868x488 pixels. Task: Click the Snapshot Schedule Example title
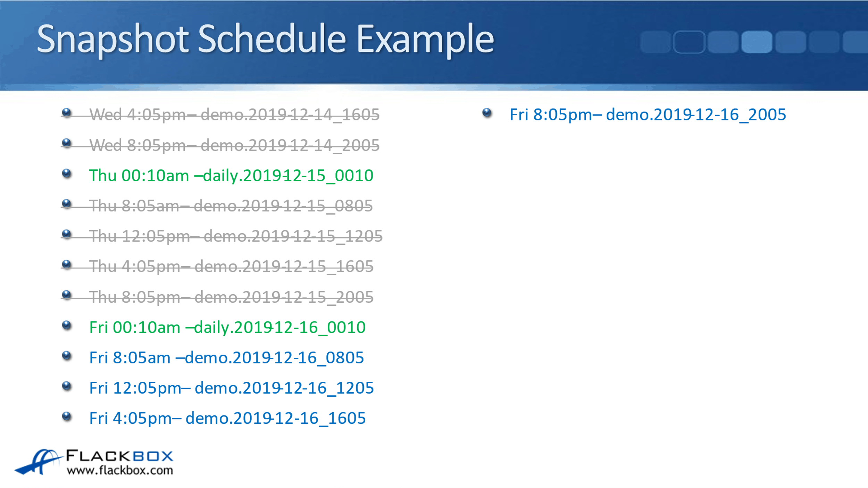point(265,39)
